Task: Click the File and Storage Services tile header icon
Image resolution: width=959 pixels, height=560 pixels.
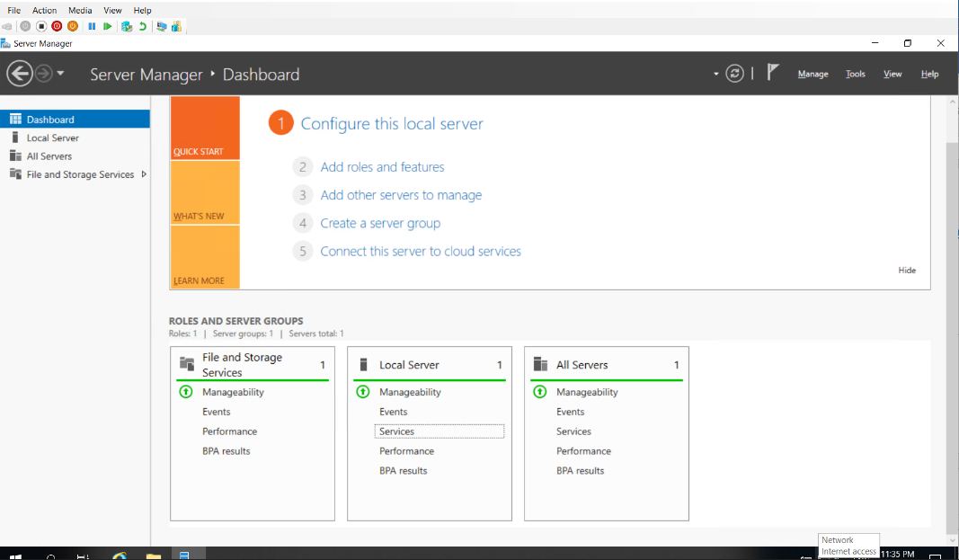Action: click(x=187, y=364)
